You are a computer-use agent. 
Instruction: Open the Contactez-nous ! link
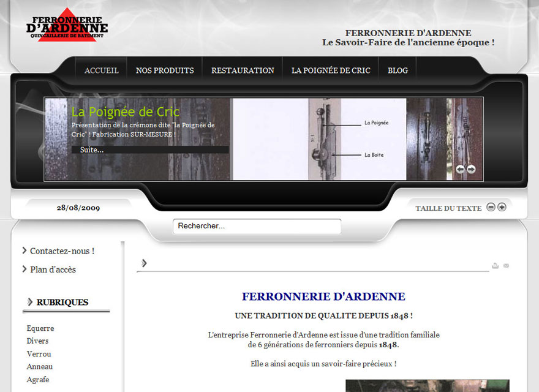(x=62, y=251)
